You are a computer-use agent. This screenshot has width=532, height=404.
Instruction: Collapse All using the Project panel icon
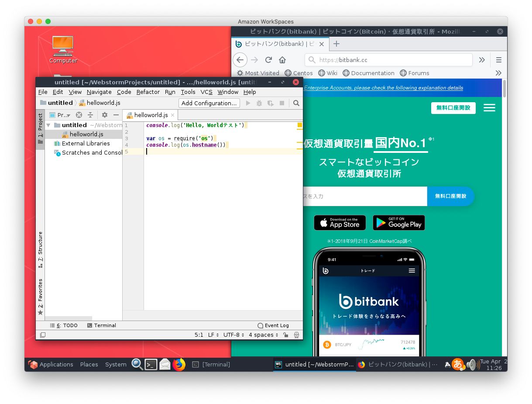[90, 115]
